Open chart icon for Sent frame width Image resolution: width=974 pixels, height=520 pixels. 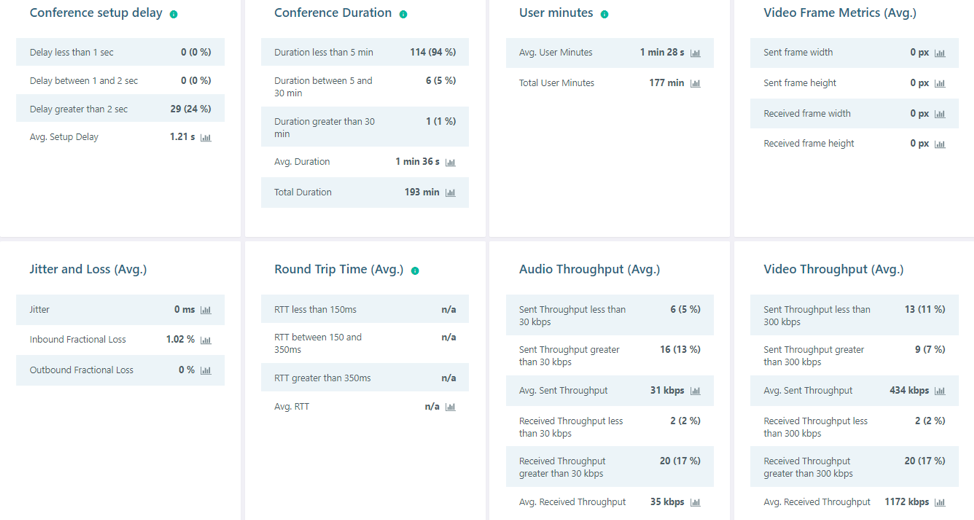pyautogui.click(x=940, y=53)
